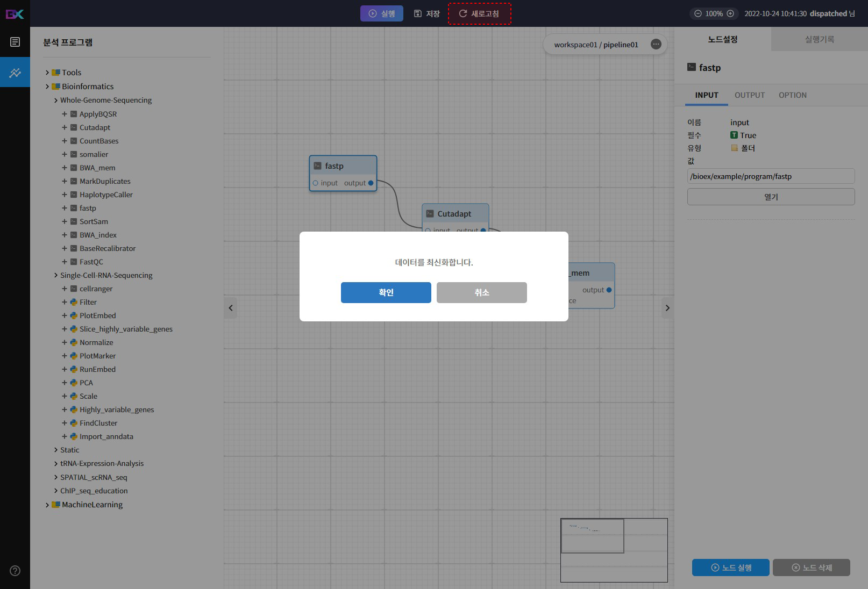Add ApplyBQSR program with plus icon
Image resolution: width=868 pixels, height=589 pixels.
pyautogui.click(x=65, y=114)
